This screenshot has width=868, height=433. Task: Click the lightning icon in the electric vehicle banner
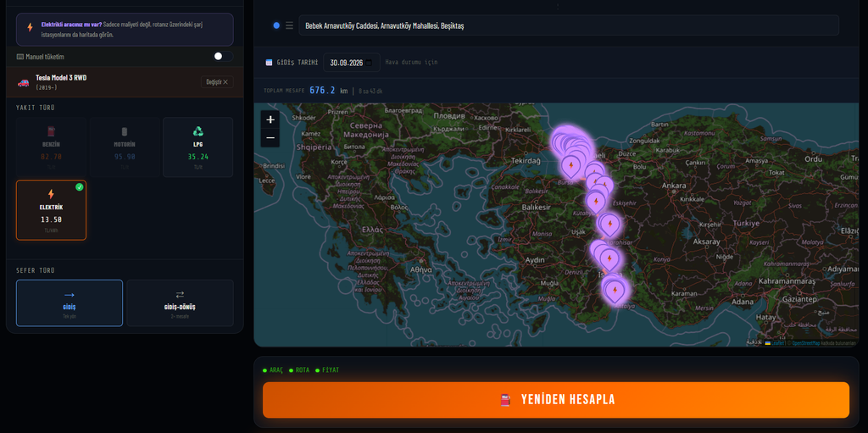30,27
